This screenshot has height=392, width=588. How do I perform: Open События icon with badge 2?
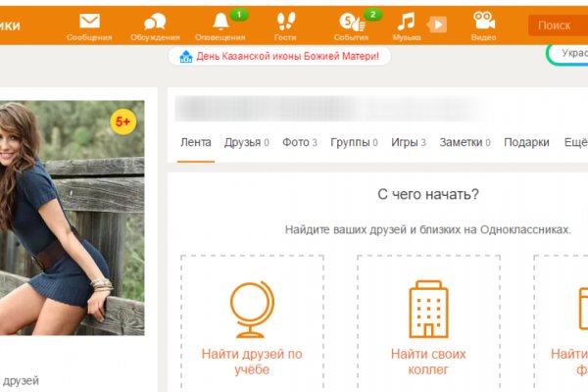[x=348, y=22]
